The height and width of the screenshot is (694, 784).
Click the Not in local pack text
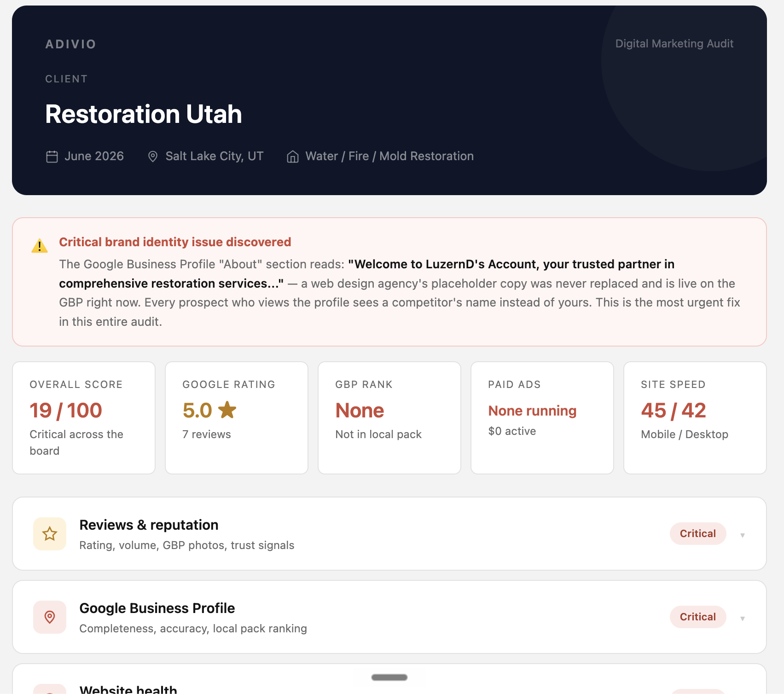tap(378, 434)
